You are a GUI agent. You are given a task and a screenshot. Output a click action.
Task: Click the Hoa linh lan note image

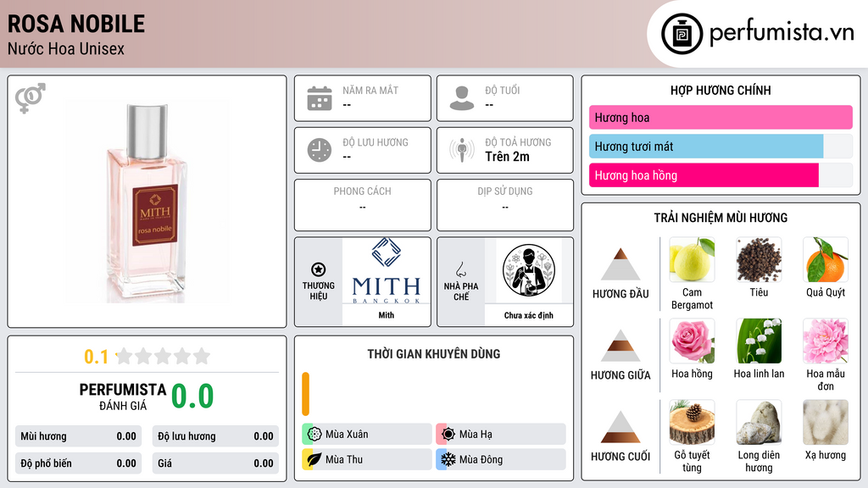[759, 341]
